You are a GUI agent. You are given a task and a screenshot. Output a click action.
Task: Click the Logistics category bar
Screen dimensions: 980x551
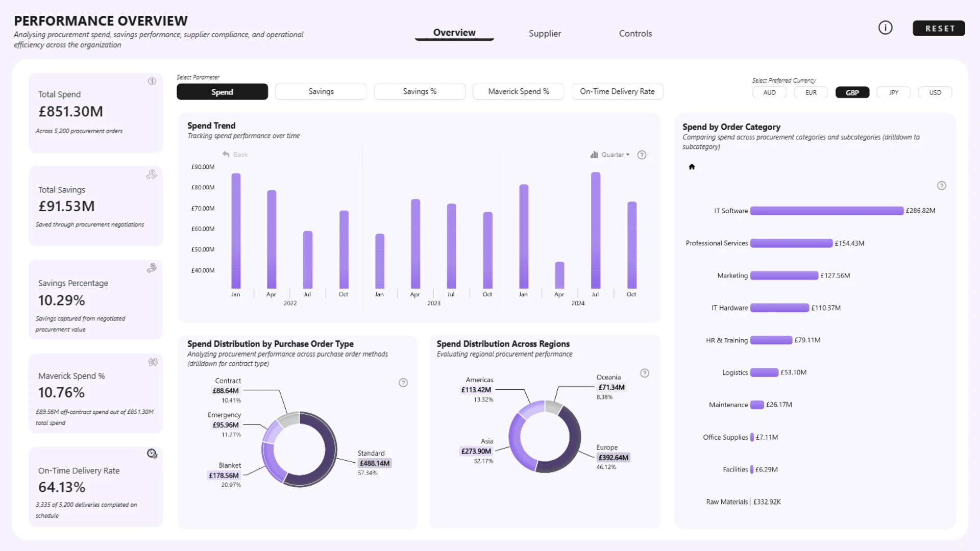[765, 372]
